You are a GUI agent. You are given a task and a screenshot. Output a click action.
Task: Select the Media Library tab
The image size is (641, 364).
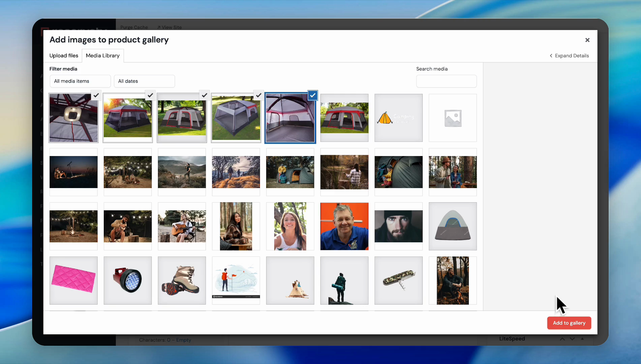pyautogui.click(x=102, y=56)
